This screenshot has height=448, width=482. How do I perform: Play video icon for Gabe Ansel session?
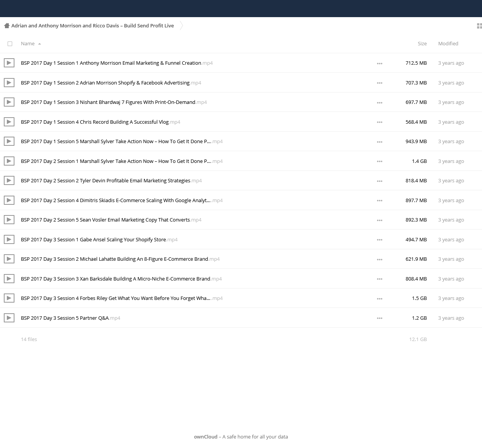point(9,239)
